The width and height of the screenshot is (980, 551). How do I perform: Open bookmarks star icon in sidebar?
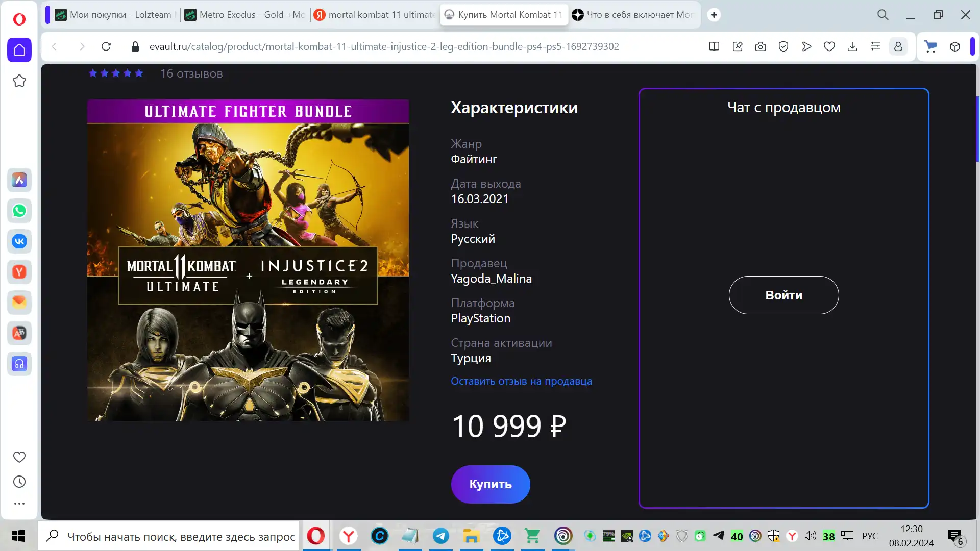[x=19, y=81]
